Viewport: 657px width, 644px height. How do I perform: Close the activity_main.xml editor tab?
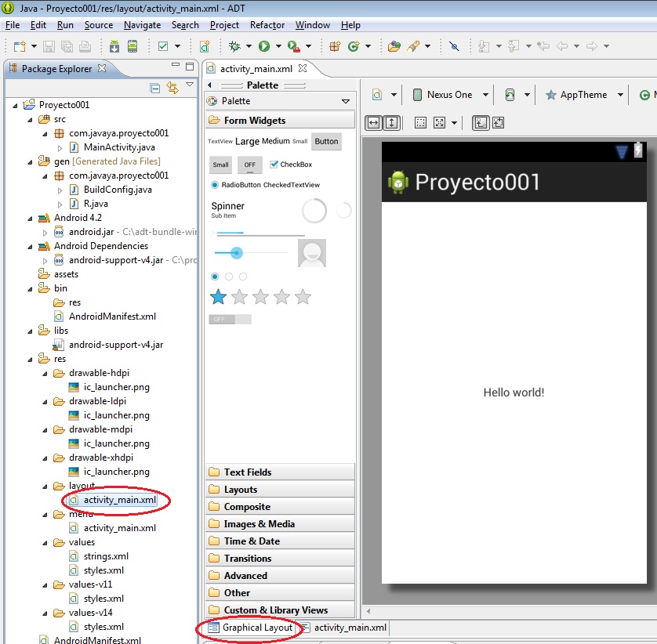pyautogui.click(x=303, y=68)
